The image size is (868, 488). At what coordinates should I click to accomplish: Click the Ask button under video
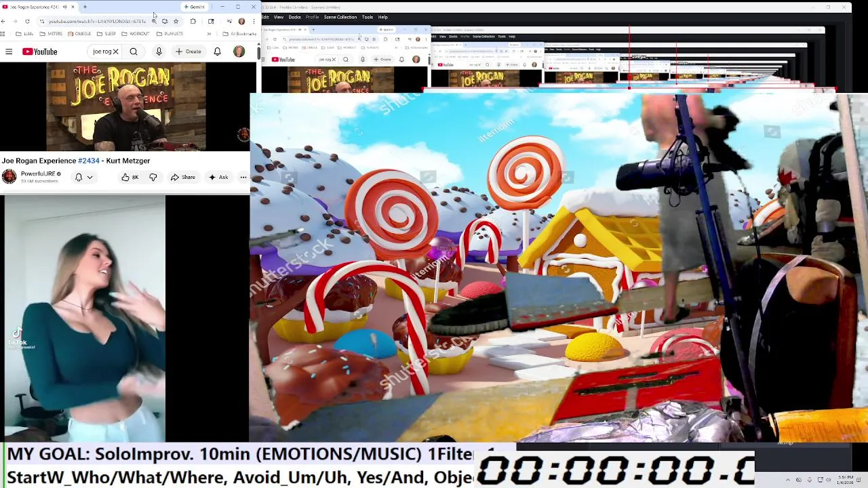218,177
